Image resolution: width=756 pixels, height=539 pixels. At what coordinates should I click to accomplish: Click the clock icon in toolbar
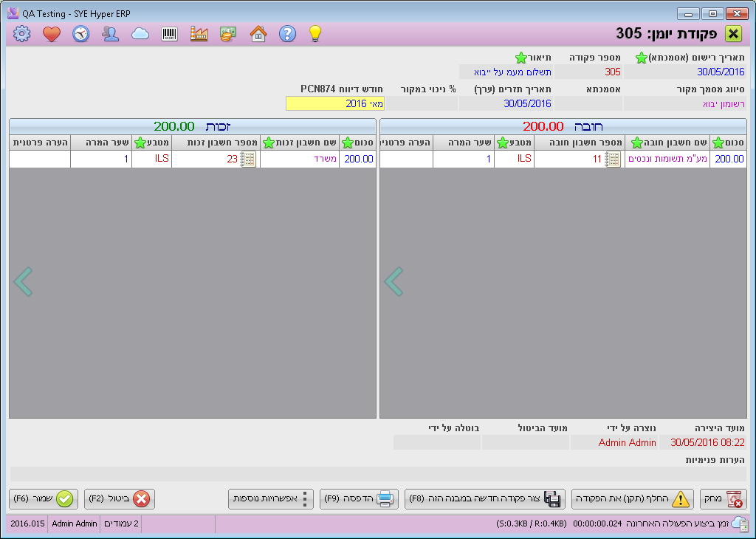81,34
